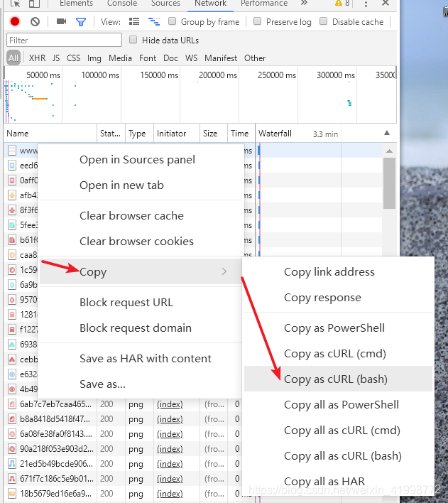This screenshot has height=503, width=448.
Task: Toggle the overview waterfall view icon
Action: tap(154, 21)
